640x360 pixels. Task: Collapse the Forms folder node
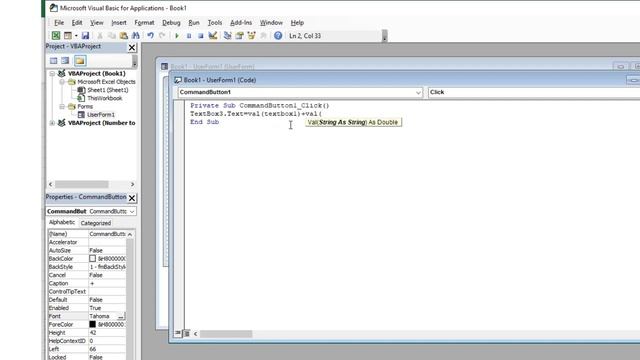[62, 107]
